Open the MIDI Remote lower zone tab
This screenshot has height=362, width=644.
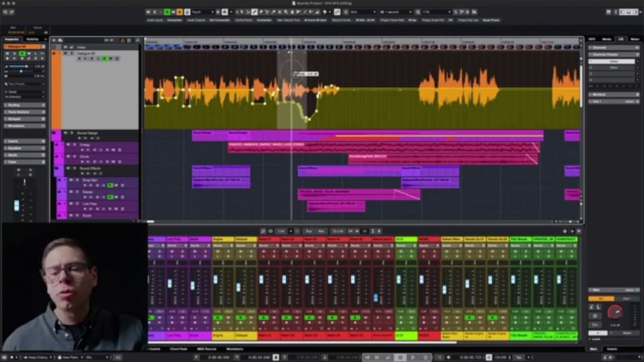[x=206, y=348]
